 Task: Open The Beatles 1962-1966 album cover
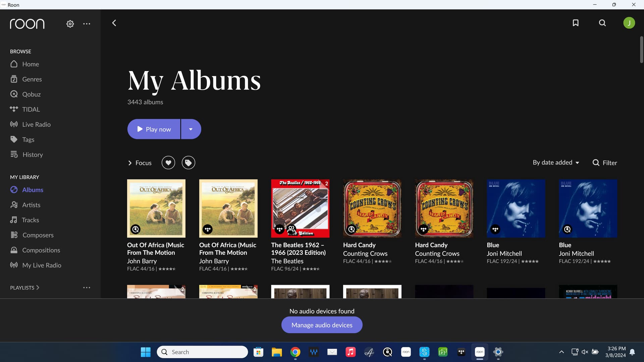[x=300, y=208]
